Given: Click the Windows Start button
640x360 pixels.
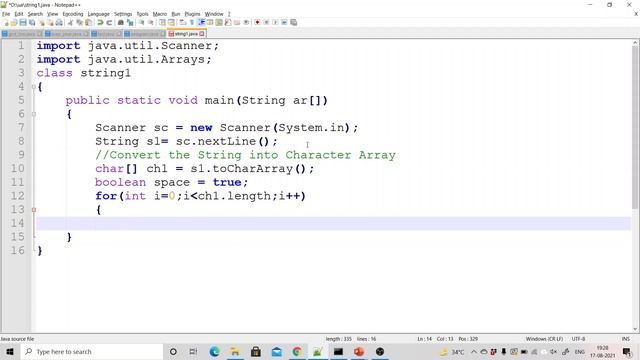Looking at the screenshot, I should click(x=10, y=351).
